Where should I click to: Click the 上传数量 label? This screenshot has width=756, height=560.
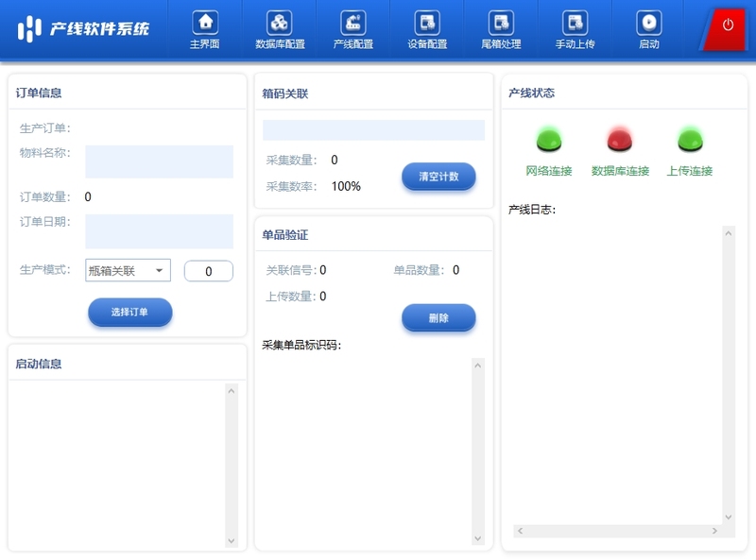point(291,296)
